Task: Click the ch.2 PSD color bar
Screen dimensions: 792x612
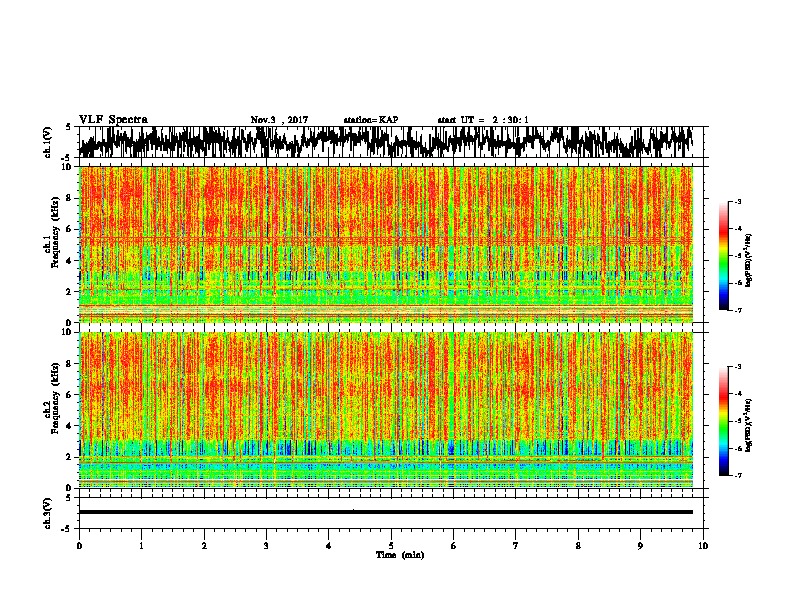Action: (723, 421)
